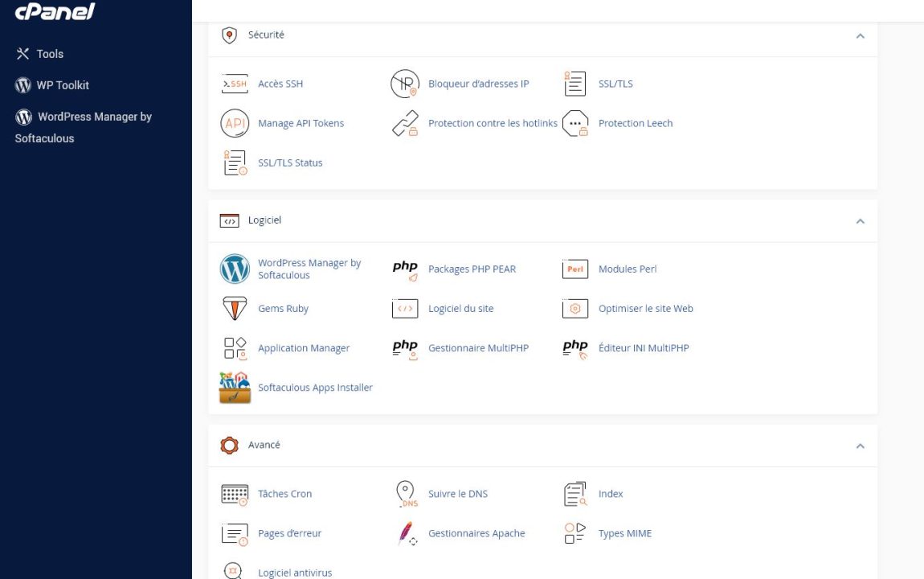The image size is (924, 579).
Task: Open the Logiciel du site icon
Action: pyautogui.click(x=405, y=308)
